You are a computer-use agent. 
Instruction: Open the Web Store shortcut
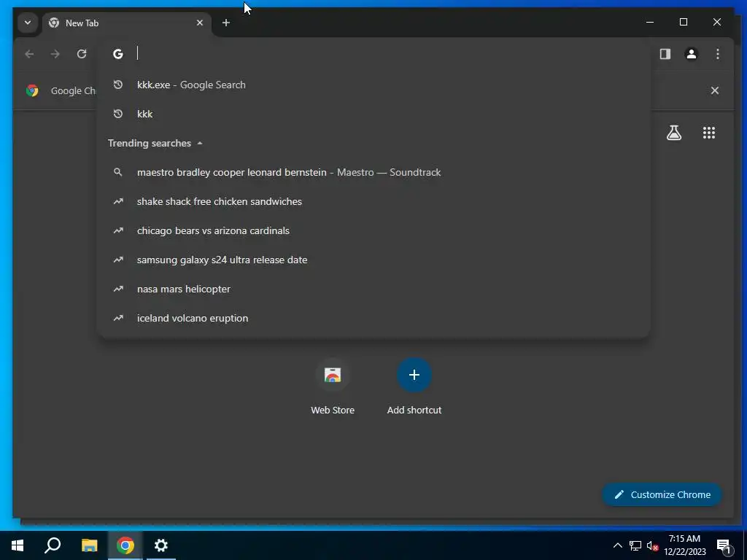(x=333, y=386)
